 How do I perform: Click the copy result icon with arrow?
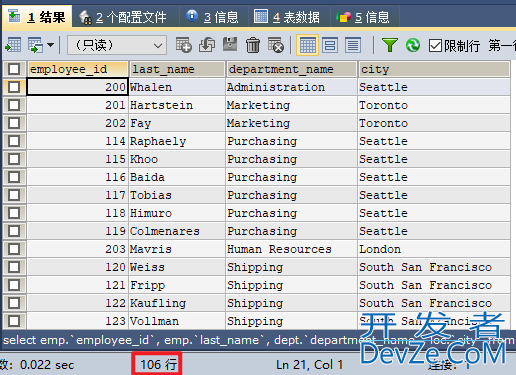(x=35, y=45)
